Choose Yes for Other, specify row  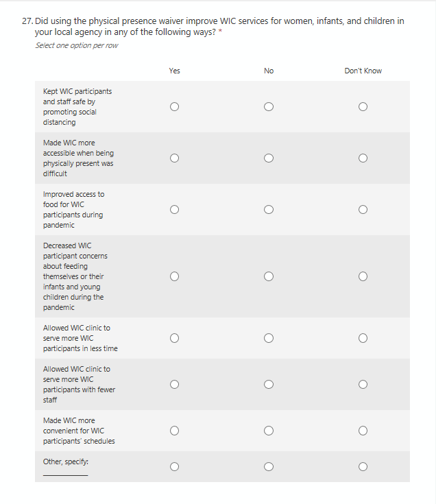175,466
